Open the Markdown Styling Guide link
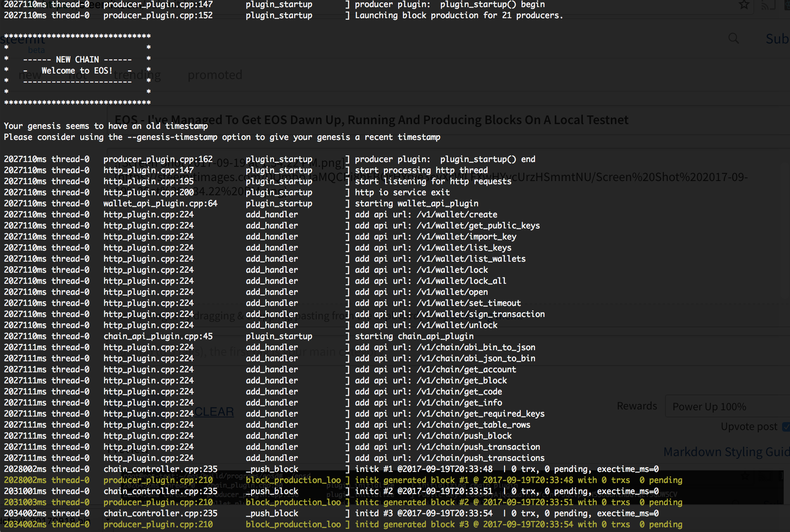Screen dimensions: 790x532 click(726, 452)
